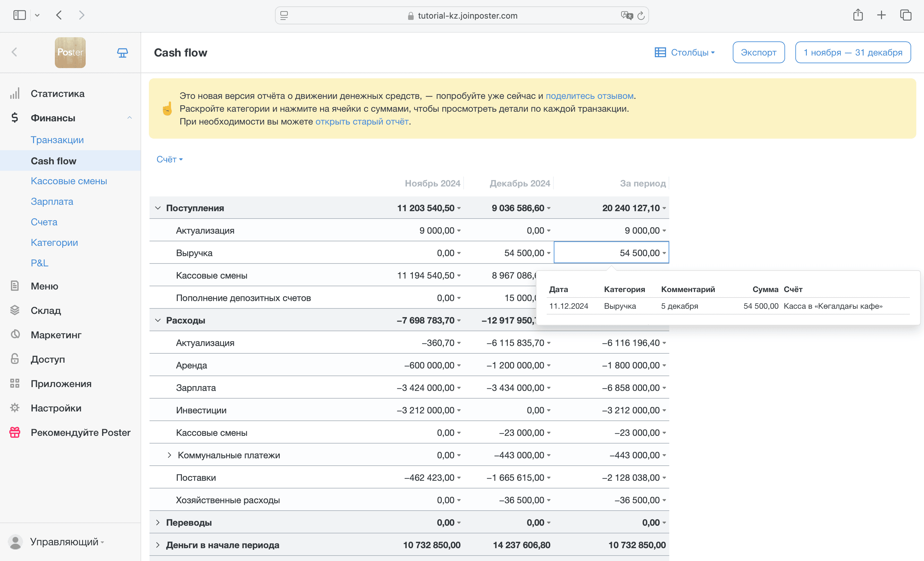Click the Статистика bar chart icon
Viewport: 924px width, 561px height.
(15, 93)
